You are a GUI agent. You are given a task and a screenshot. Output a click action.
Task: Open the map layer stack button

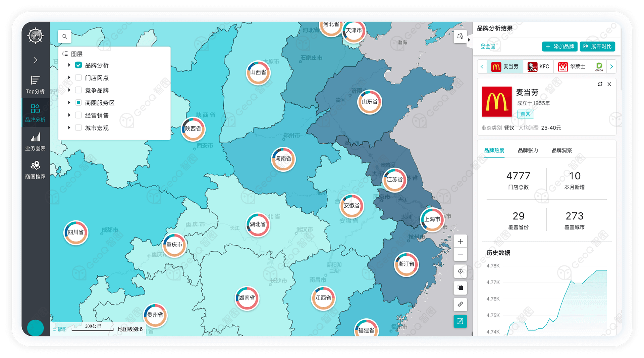(460, 288)
